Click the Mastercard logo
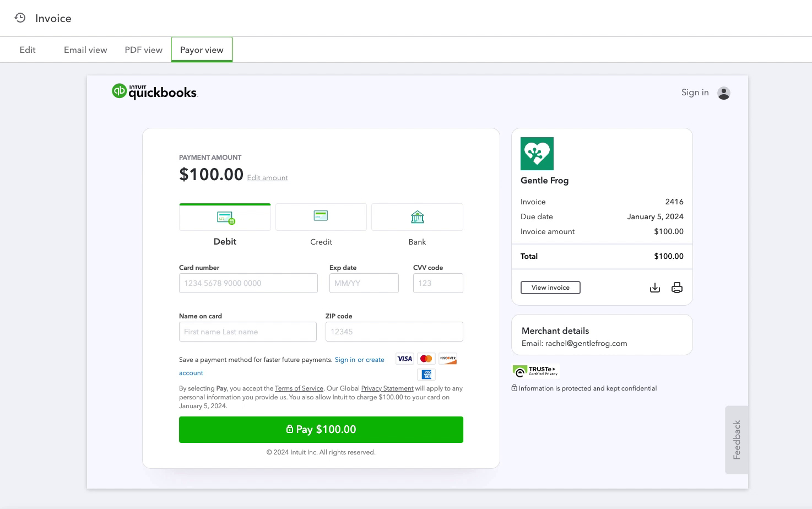This screenshot has height=509, width=812. pos(426,359)
